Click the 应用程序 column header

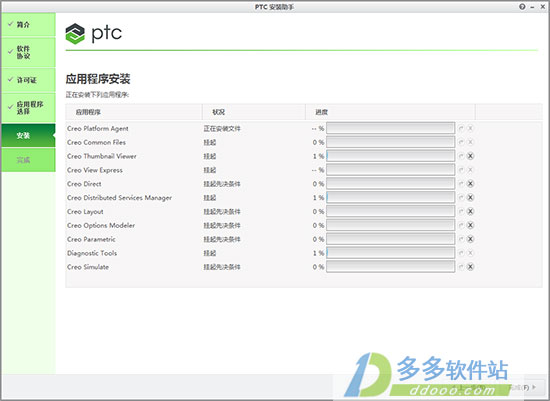tap(134, 112)
